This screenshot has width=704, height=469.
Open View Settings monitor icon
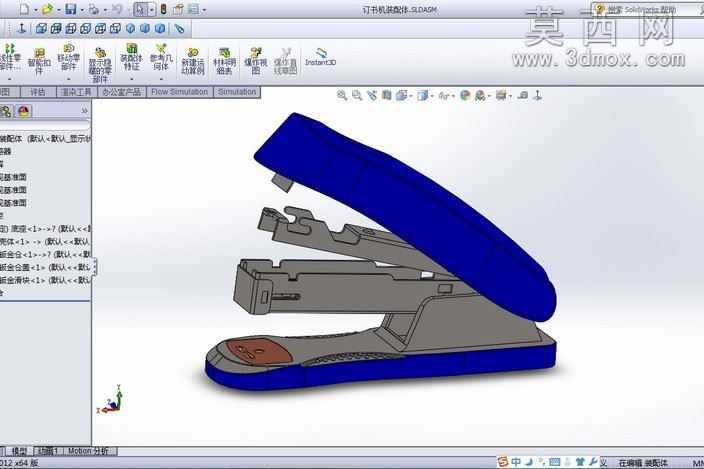pyautogui.click(x=501, y=95)
